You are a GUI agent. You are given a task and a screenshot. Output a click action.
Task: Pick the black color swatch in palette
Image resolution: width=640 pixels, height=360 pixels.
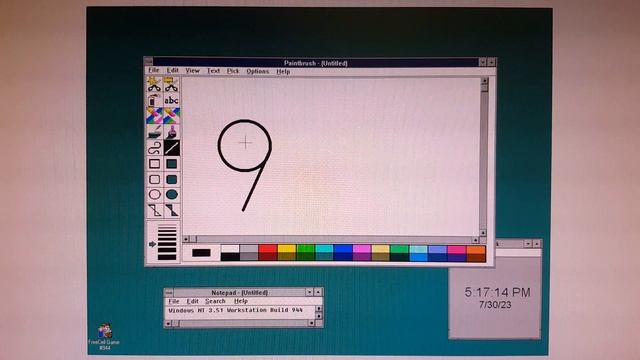pyautogui.click(x=230, y=257)
